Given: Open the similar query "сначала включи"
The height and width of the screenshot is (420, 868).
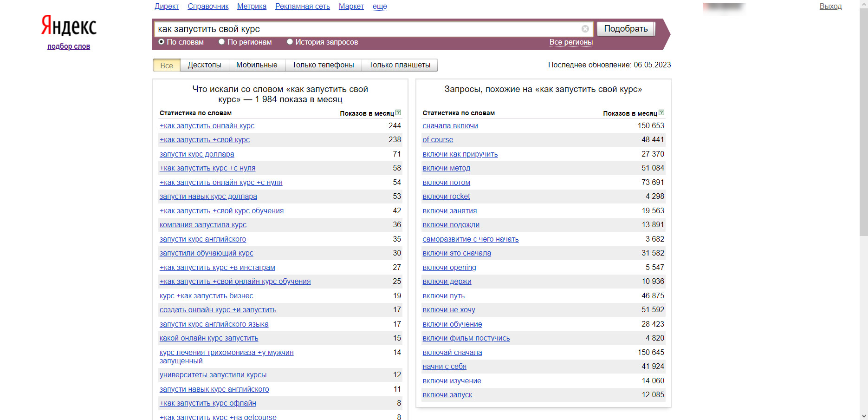Looking at the screenshot, I should coord(450,126).
